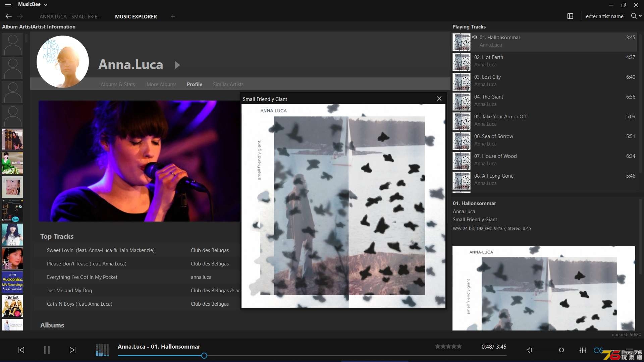
Task: Seek using the playback progress slider handle
Action: 204,356
